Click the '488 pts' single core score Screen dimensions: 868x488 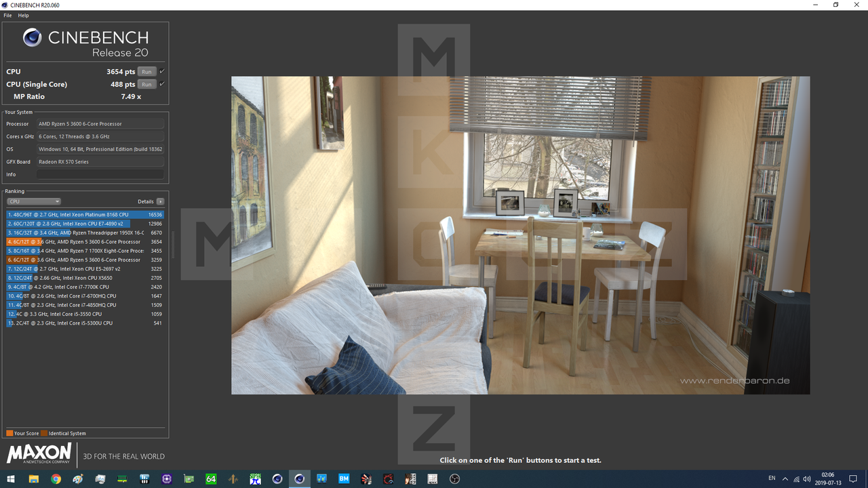coord(123,85)
